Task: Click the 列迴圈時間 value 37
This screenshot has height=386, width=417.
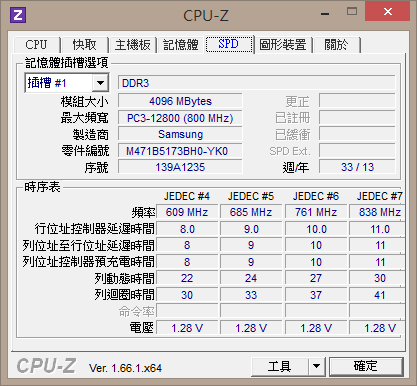Action: (316, 295)
